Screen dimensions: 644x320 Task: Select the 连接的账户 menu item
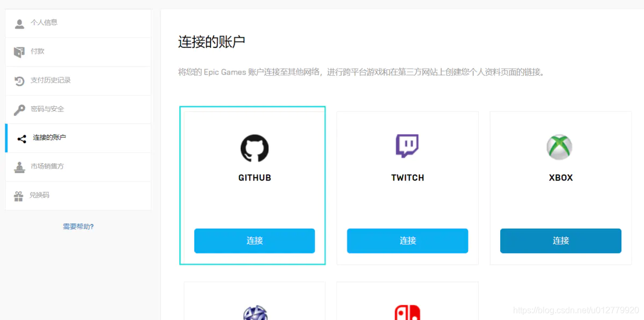78,138
